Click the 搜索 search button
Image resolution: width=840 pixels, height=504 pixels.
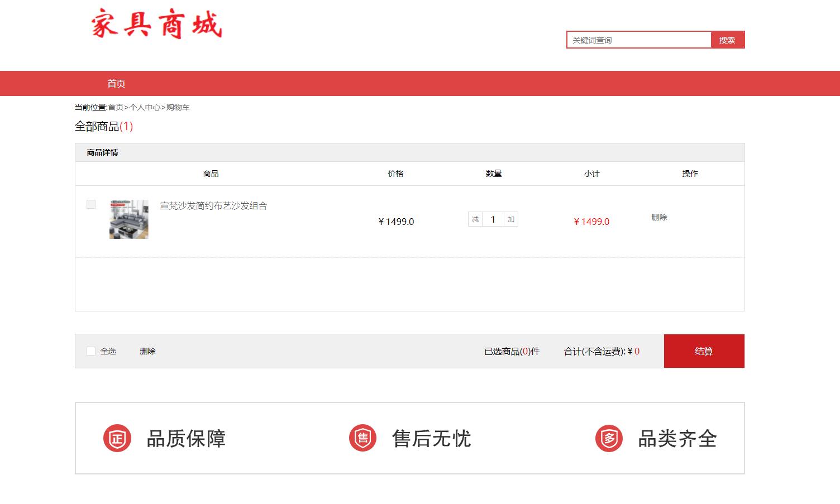click(728, 40)
